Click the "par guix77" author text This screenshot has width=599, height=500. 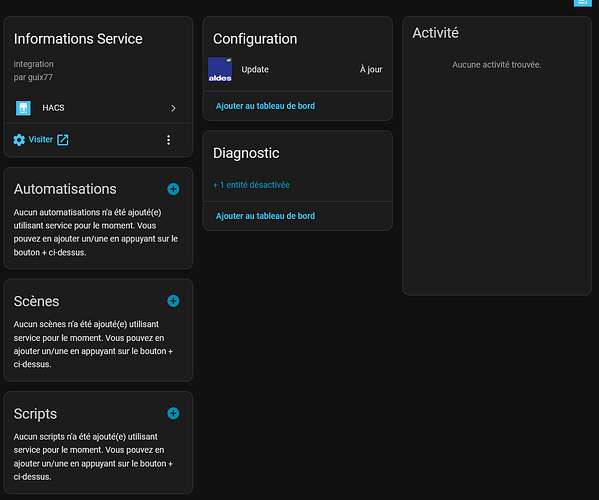tap(33, 77)
